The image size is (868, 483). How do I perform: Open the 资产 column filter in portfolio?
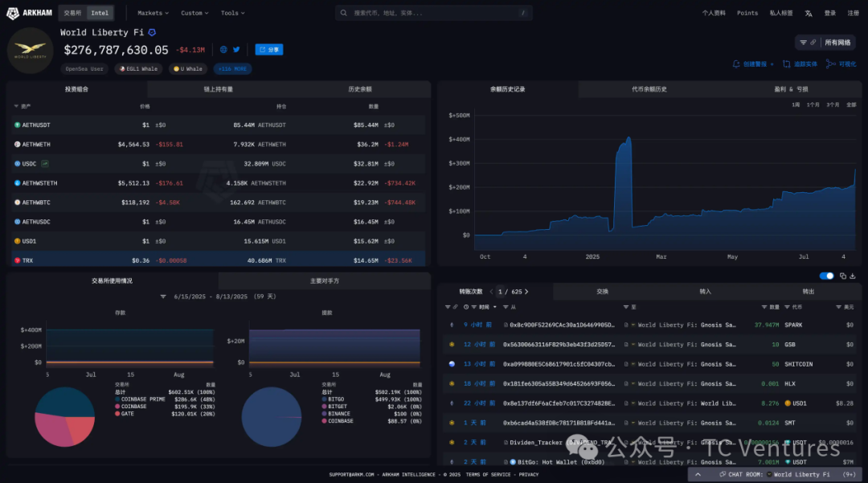click(16, 106)
